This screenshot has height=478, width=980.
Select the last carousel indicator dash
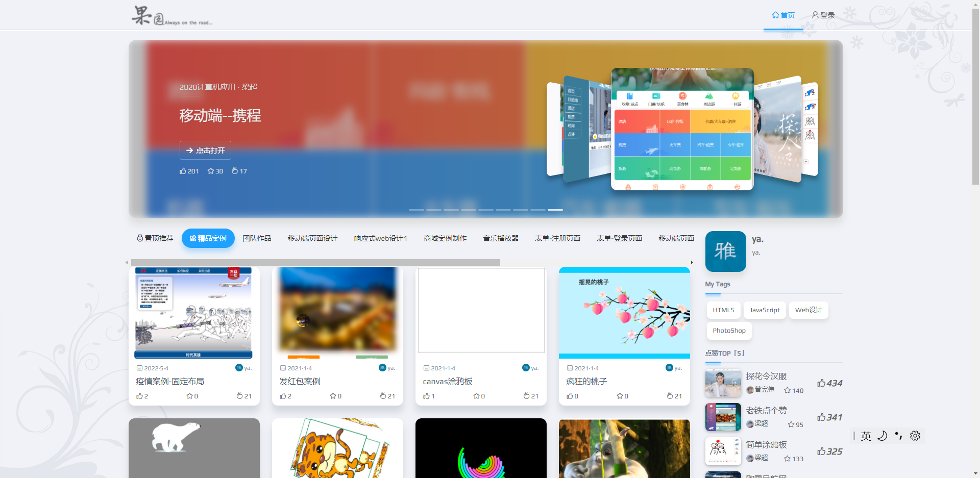[x=555, y=210]
